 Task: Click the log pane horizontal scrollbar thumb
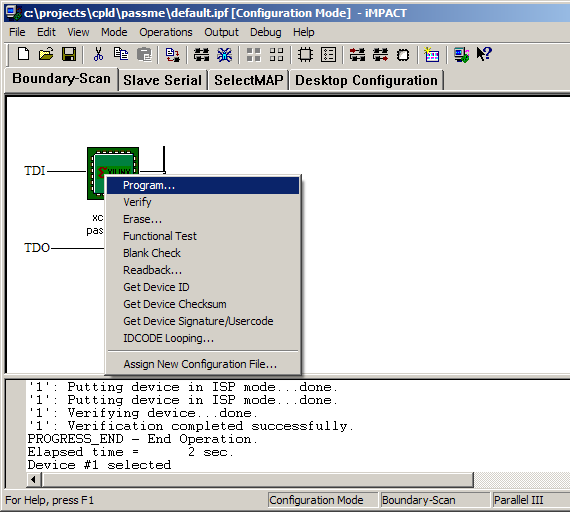click(258, 480)
